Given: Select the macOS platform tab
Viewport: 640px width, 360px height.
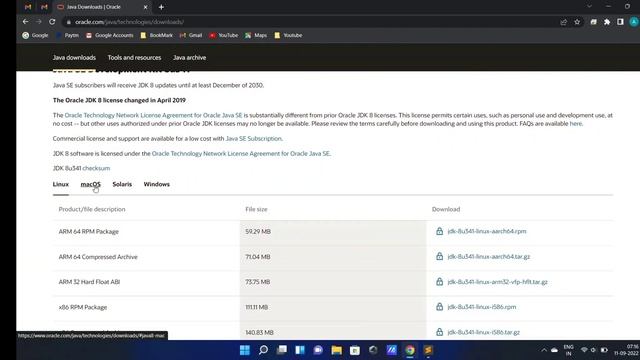Looking at the screenshot, I should 91,184.
